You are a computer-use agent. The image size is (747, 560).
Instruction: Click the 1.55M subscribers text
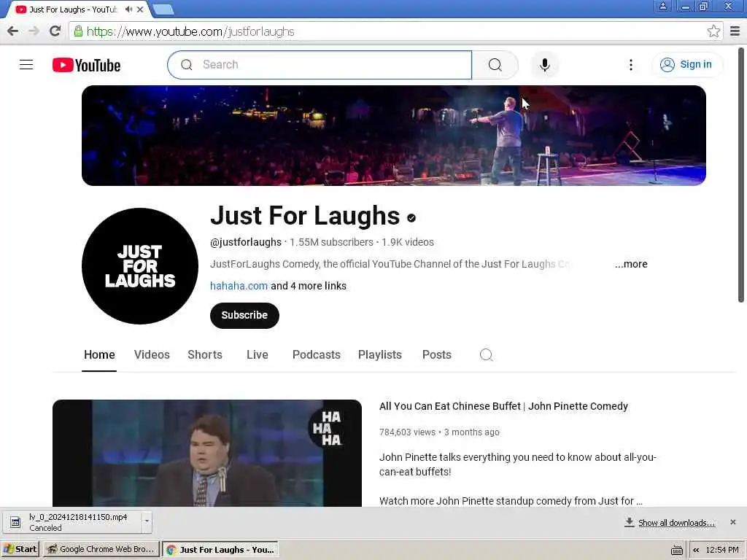coord(331,242)
